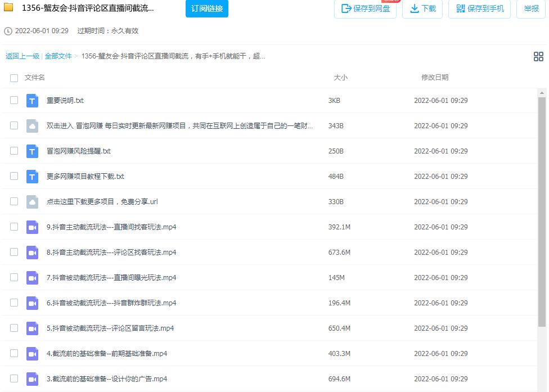
Task: Click the file icon for the 双击进入 冒泡网赚 row
Action: [32, 126]
